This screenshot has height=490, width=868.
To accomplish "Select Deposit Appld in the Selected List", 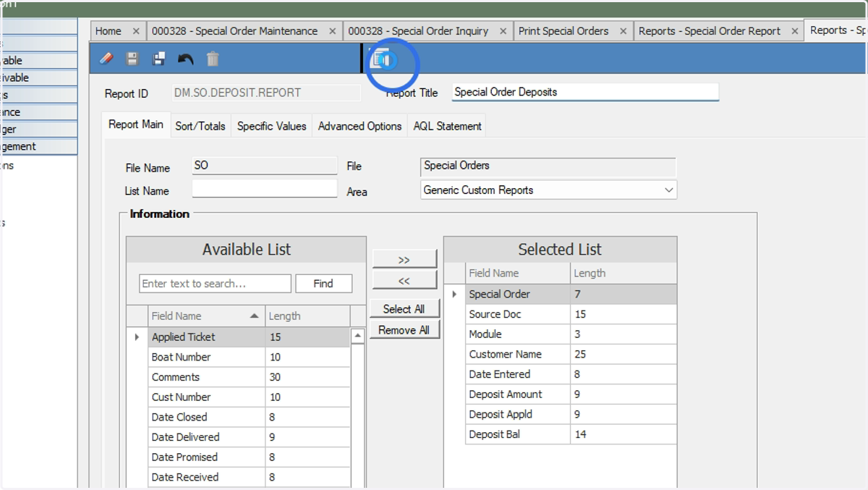I will 518,415.
